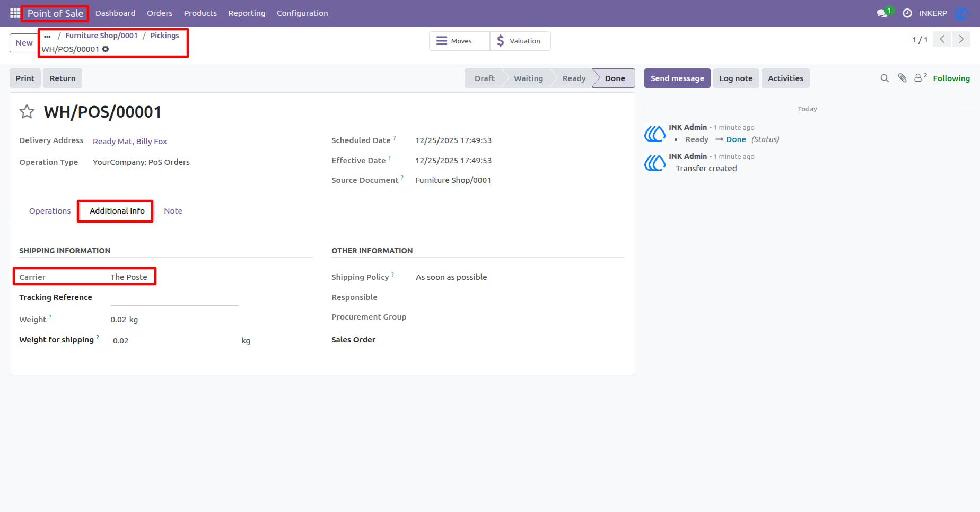Screen dimensions: 980x512
Task: Open the Dashboard menu
Action: point(116,13)
